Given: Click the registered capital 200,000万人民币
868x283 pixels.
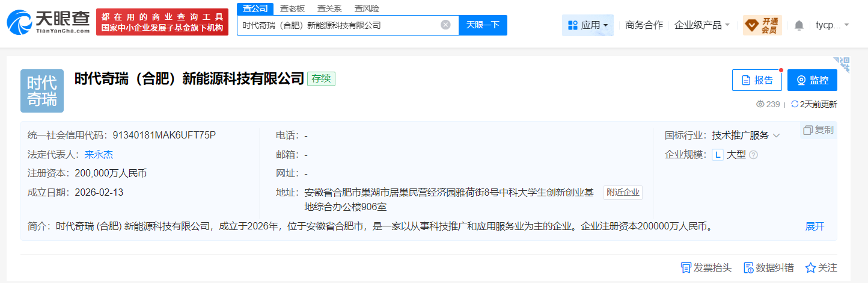Looking at the screenshot, I should coord(111,173).
